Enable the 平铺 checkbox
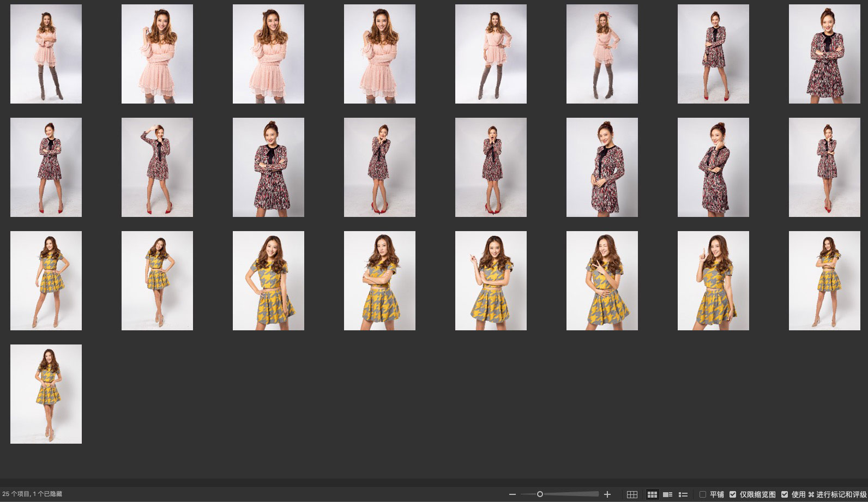This screenshot has height=502, width=868. point(703,494)
